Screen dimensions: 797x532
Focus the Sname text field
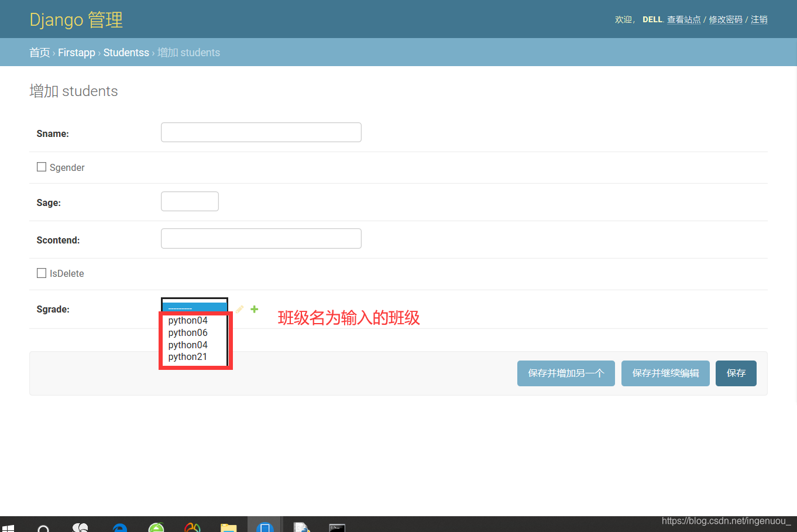(x=261, y=132)
